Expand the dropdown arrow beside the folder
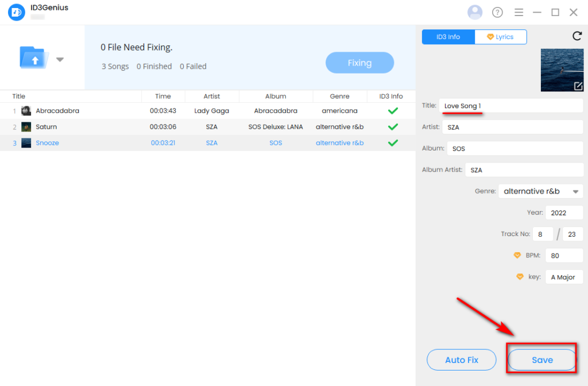 (60, 59)
